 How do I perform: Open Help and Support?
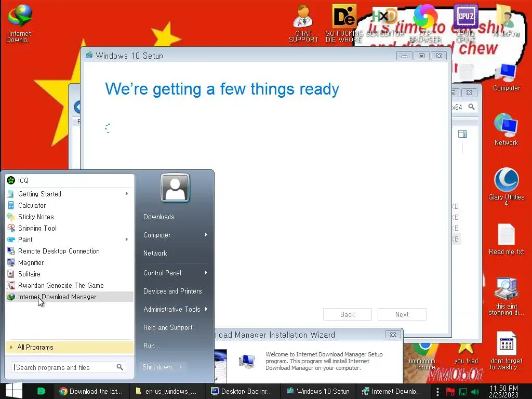(168, 327)
